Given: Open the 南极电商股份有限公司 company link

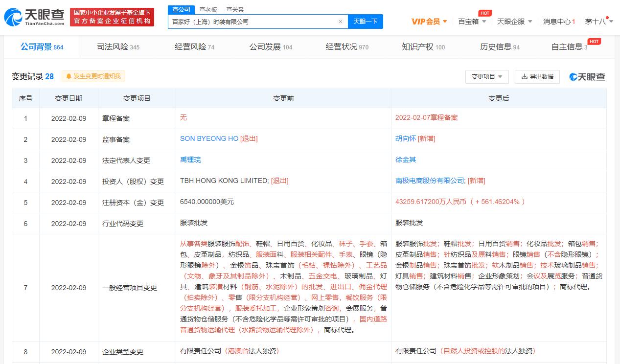Looking at the screenshot, I should [430, 181].
